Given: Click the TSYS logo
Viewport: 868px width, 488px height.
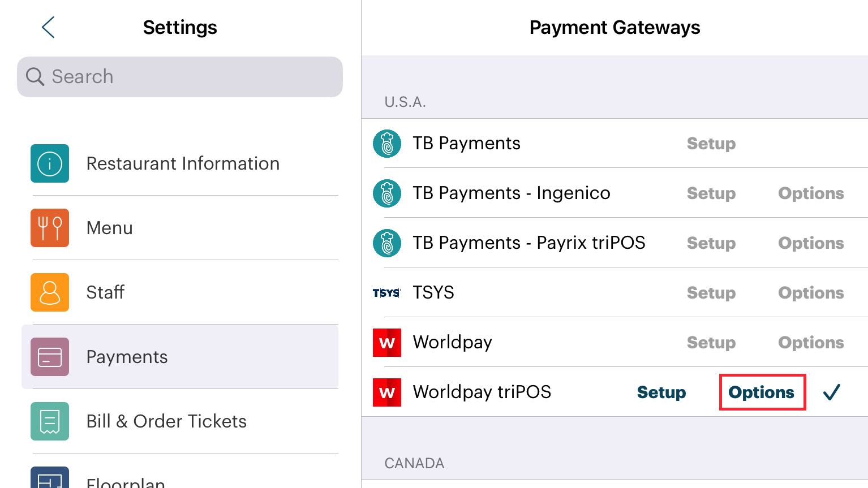Looking at the screenshot, I should point(387,292).
